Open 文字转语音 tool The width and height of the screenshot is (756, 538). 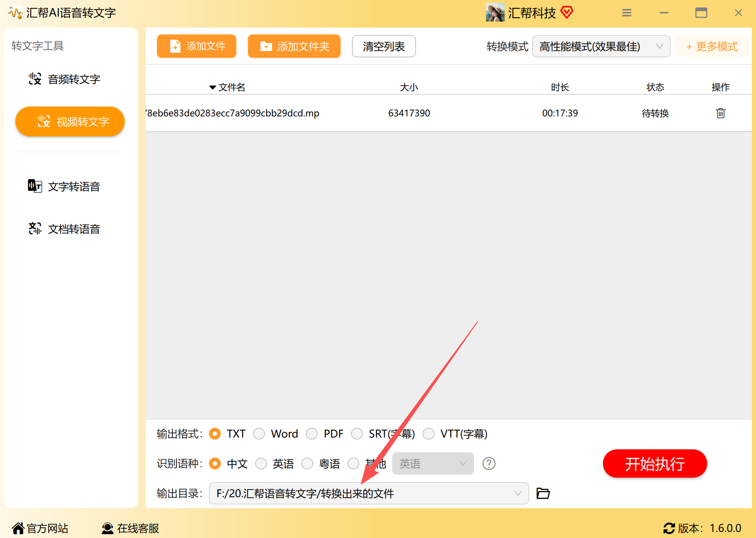pos(64,186)
